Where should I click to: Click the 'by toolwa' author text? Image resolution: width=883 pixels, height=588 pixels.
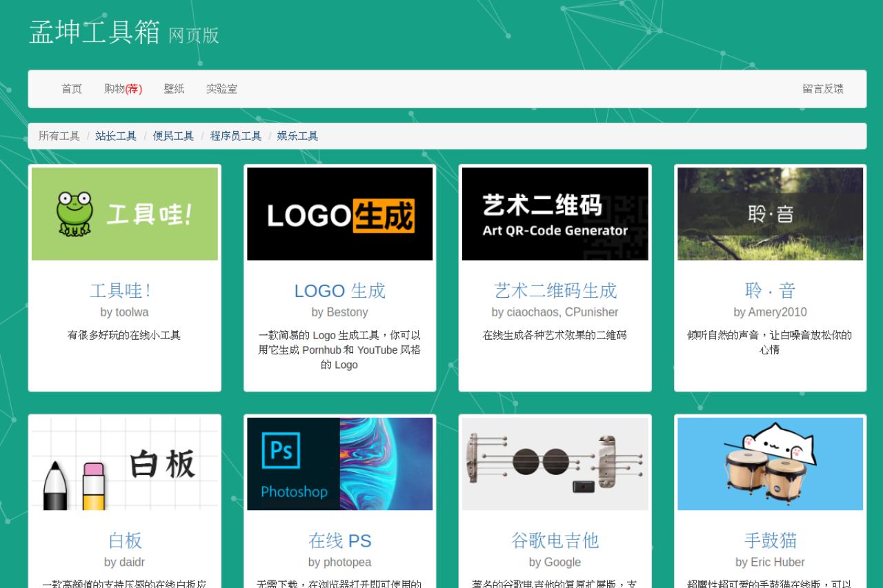[125, 312]
